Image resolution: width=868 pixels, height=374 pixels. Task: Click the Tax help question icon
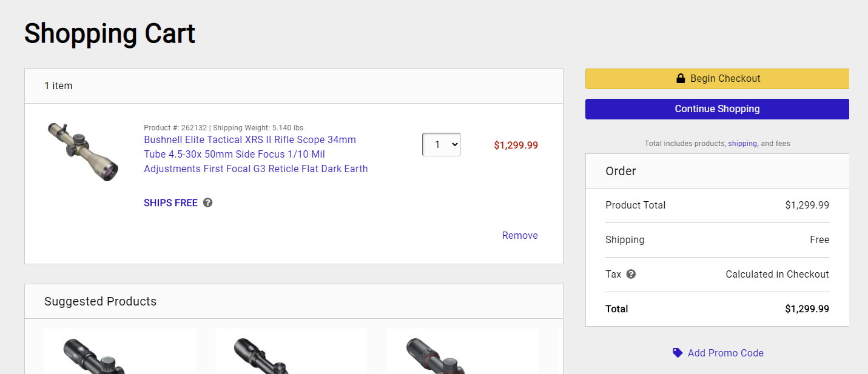(631, 274)
